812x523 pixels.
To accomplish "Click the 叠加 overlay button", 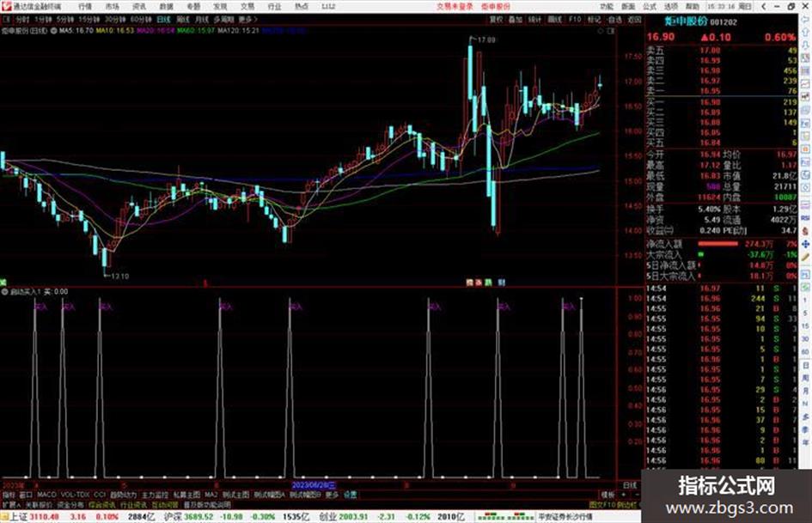I will [x=516, y=19].
